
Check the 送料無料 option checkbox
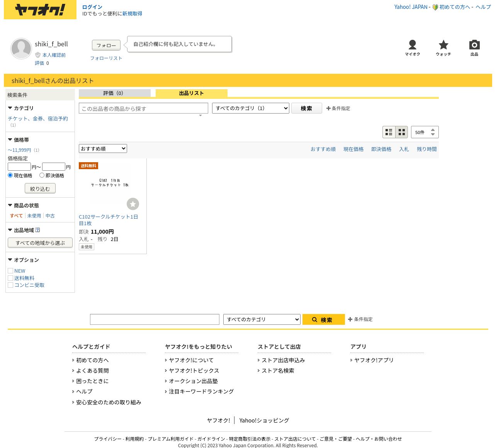(x=10, y=278)
